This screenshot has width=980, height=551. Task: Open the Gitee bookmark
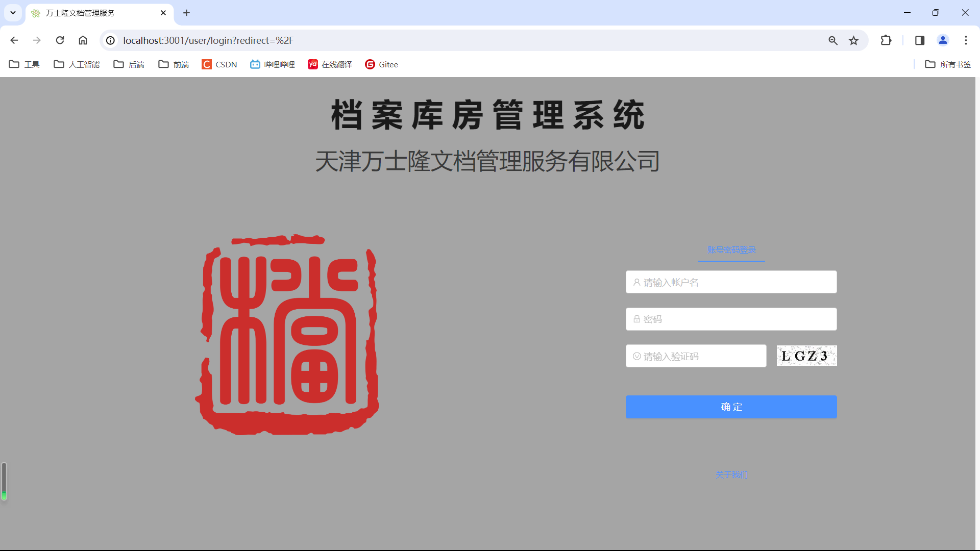(381, 64)
